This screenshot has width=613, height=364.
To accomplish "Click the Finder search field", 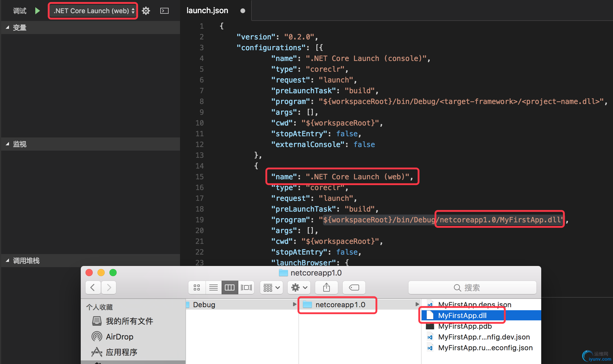I will coord(472,287).
